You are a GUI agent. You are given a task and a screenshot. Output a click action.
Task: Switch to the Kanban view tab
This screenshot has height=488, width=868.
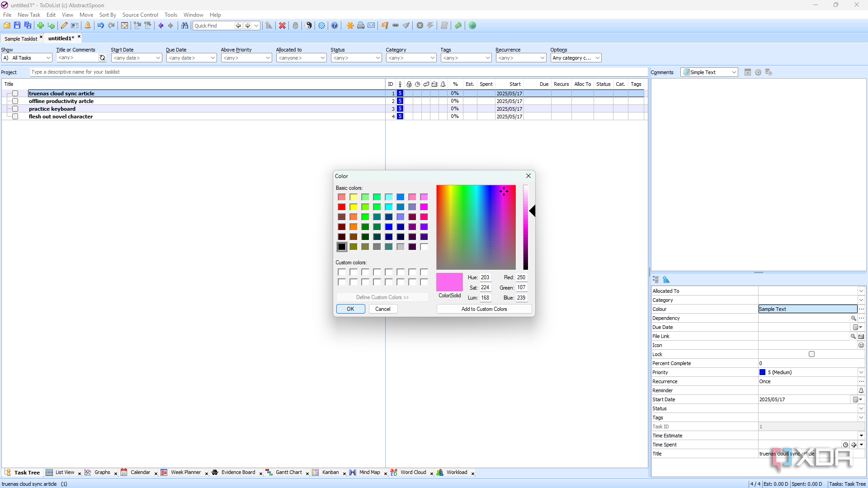pos(330,473)
